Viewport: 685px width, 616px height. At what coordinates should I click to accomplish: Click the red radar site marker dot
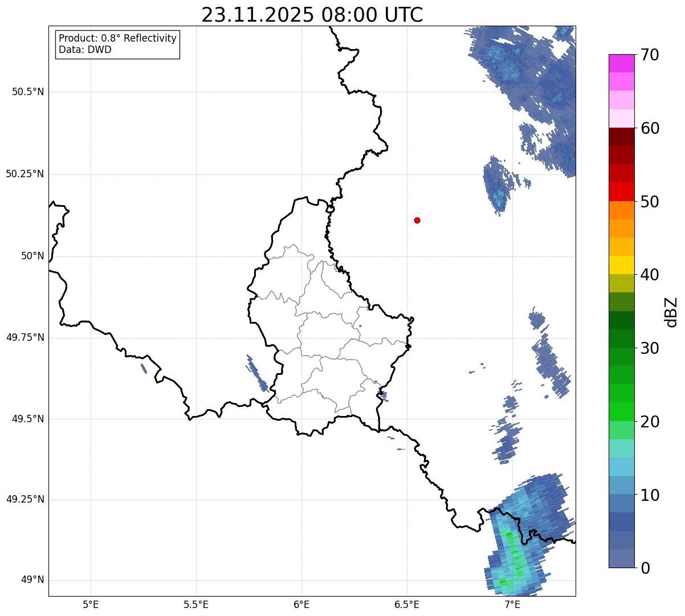point(417,220)
